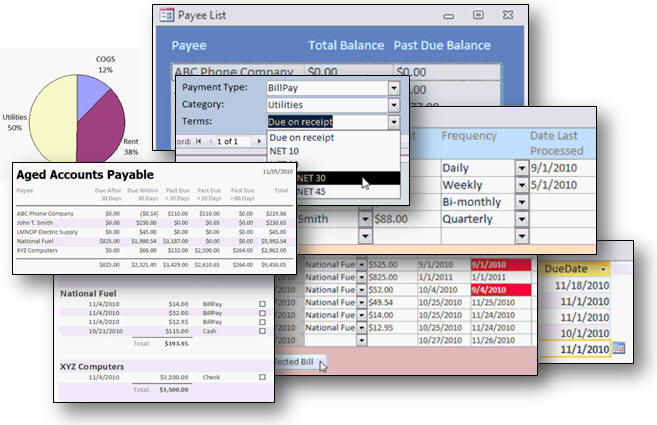Go to first record in navigation bar
657x425 pixels.
(x=199, y=142)
